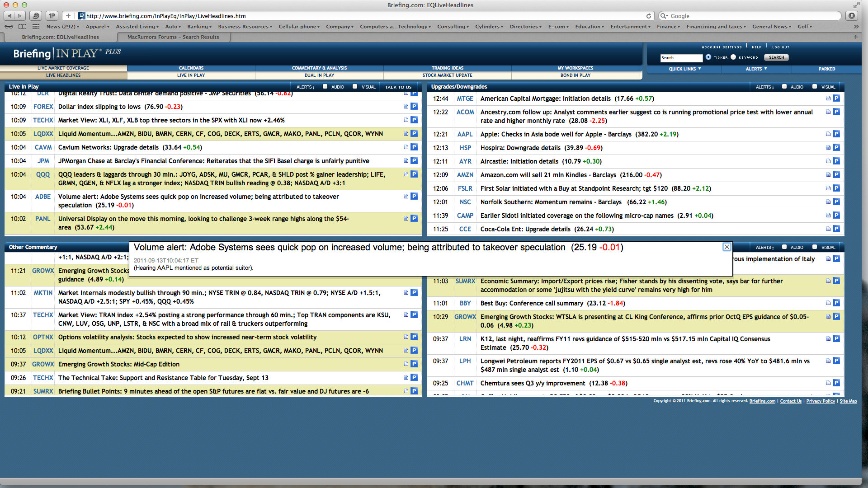Click inside the Briefing ticker Search field
The image size is (868, 488).
(x=681, y=58)
